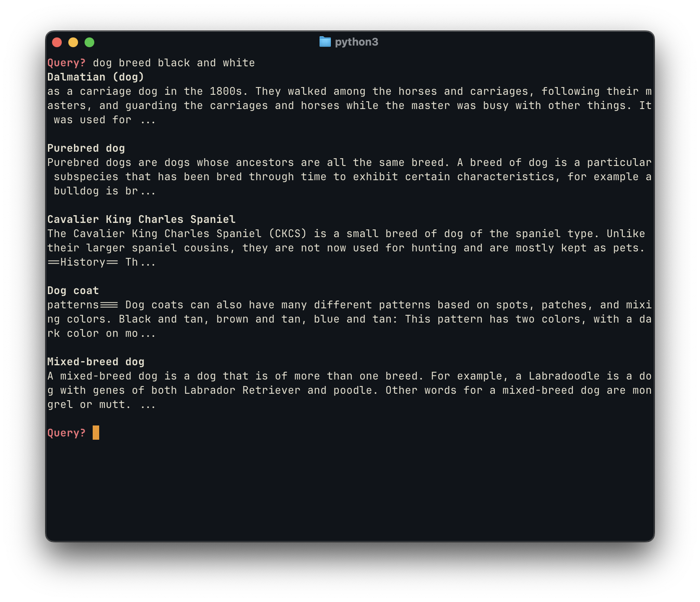
Task: Click the first Query? prompt at top
Action: [x=66, y=63]
